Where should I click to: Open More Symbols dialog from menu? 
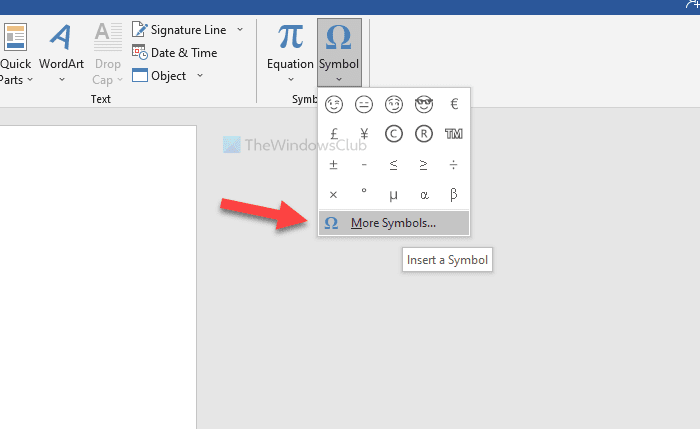click(x=394, y=223)
